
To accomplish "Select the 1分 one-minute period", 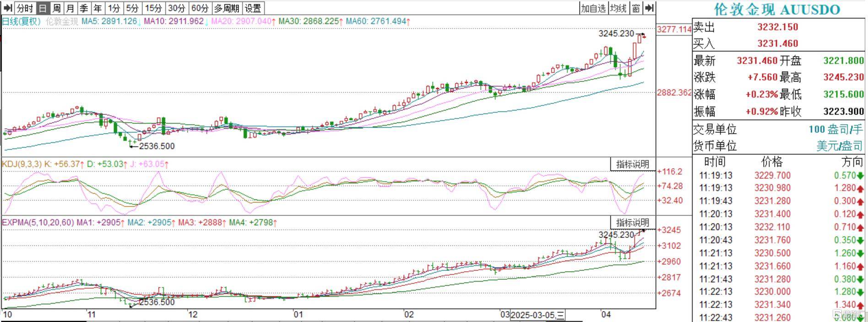I will tap(114, 8).
